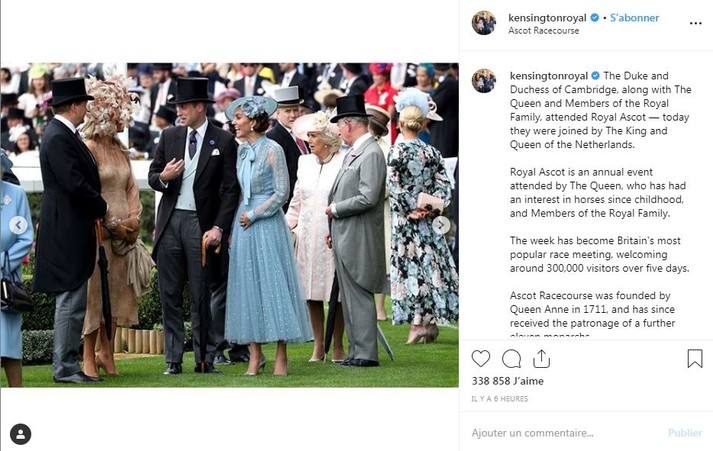
Task: Open the kensingtonroyal profile from the header username
Action: tap(547, 18)
